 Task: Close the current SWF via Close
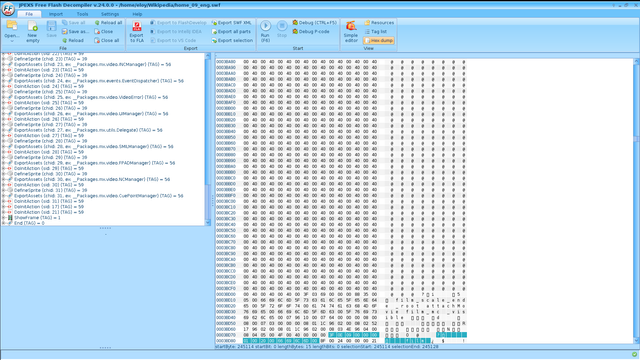point(104,31)
